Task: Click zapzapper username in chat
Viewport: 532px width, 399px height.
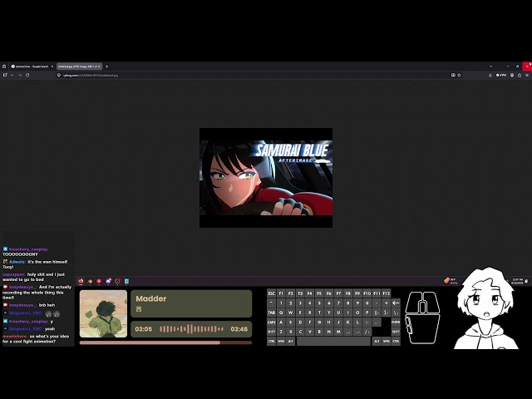Action: pos(13,274)
